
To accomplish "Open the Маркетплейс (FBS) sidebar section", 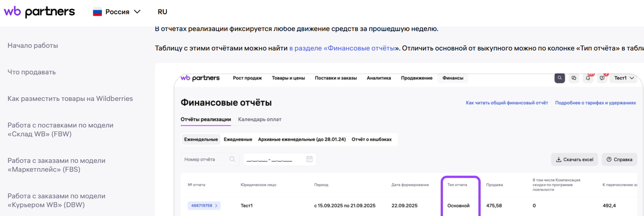I will click(56, 165).
